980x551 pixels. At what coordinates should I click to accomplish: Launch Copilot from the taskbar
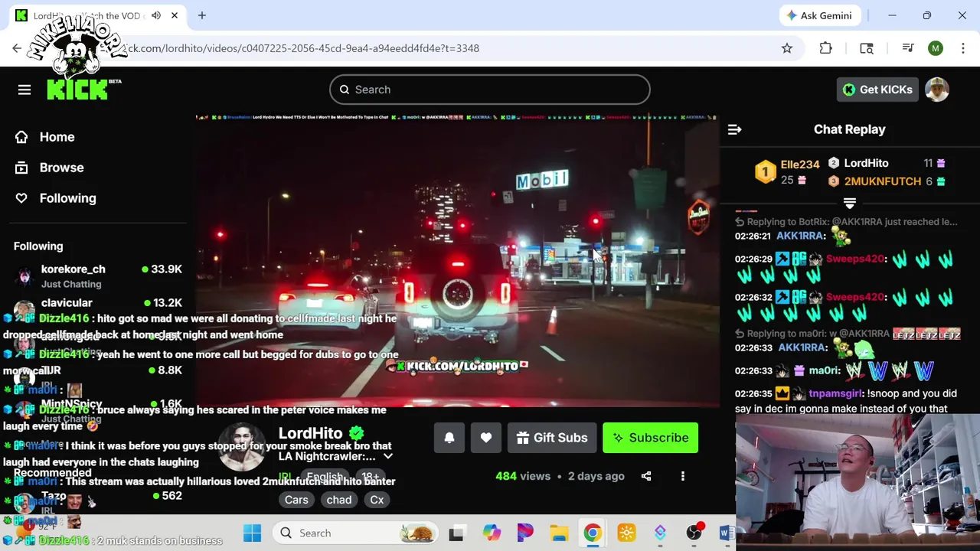[492, 533]
